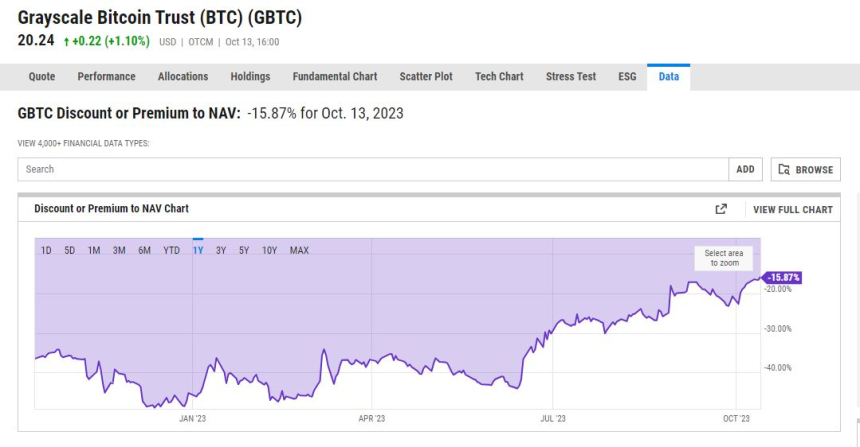860x447 pixels.
Task: Set chart range to MAX
Action: click(x=299, y=251)
